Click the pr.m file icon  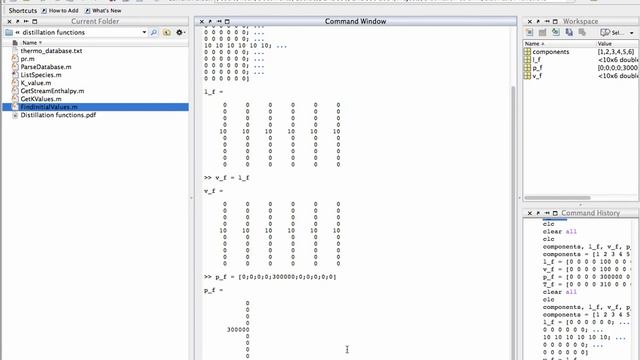pos(15,59)
